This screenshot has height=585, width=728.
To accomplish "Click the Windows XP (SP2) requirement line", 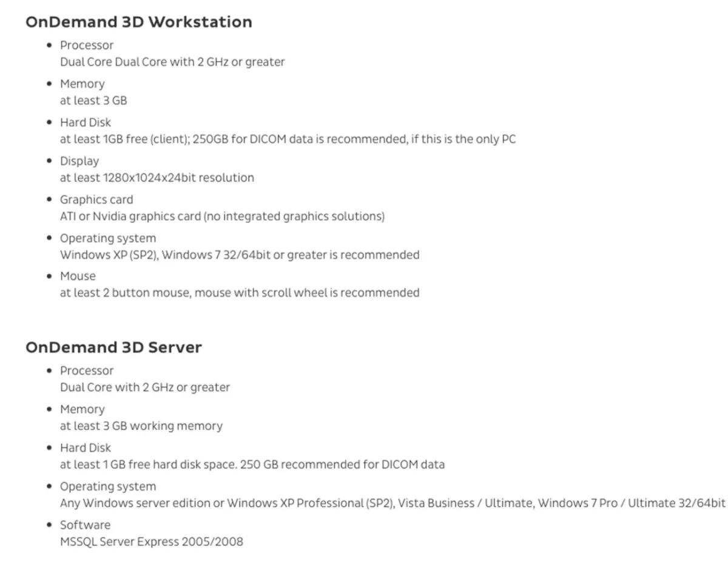I will (x=240, y=255).
